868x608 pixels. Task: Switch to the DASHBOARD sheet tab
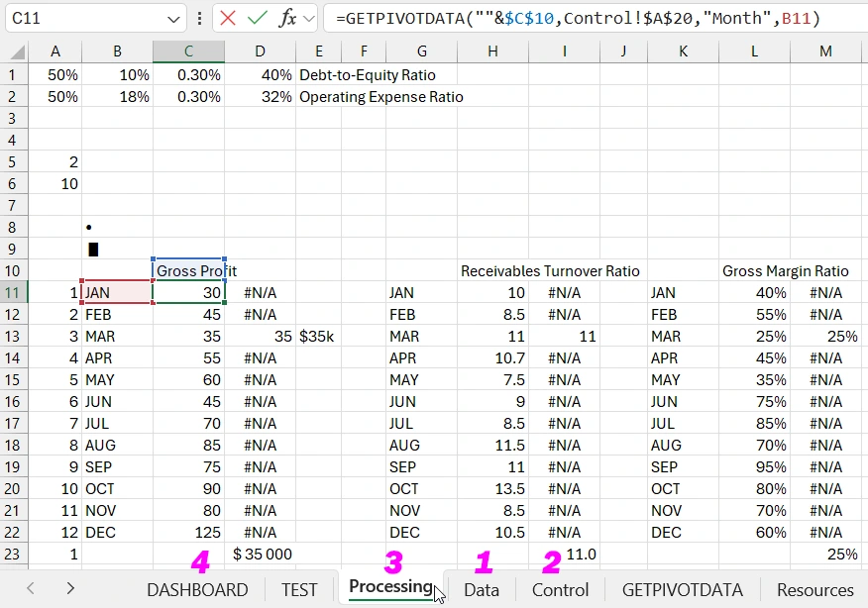pyautogui.click(x=197, y=589)
